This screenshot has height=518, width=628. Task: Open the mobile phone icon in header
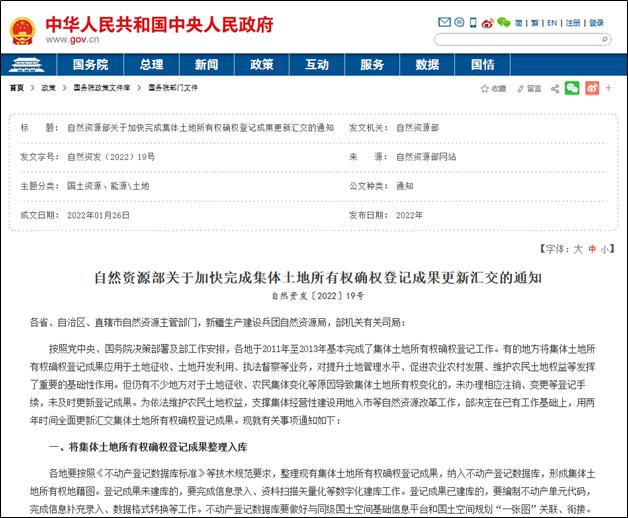[473, 22]
